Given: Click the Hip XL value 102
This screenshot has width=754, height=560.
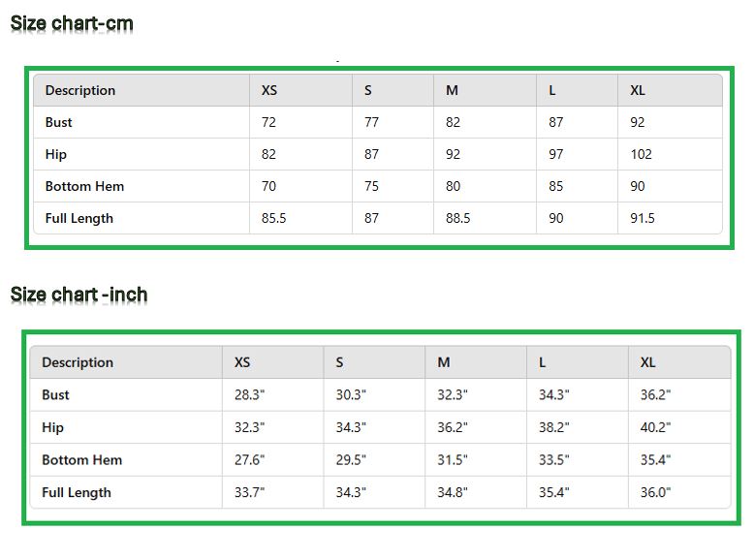Looking at the screenshot, I should [x=641, y=154].
